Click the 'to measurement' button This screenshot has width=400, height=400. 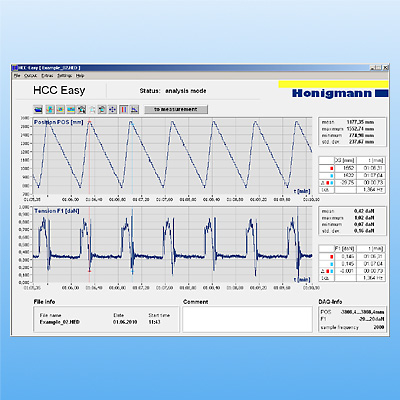pyautogui.click(x=176, y=109)
